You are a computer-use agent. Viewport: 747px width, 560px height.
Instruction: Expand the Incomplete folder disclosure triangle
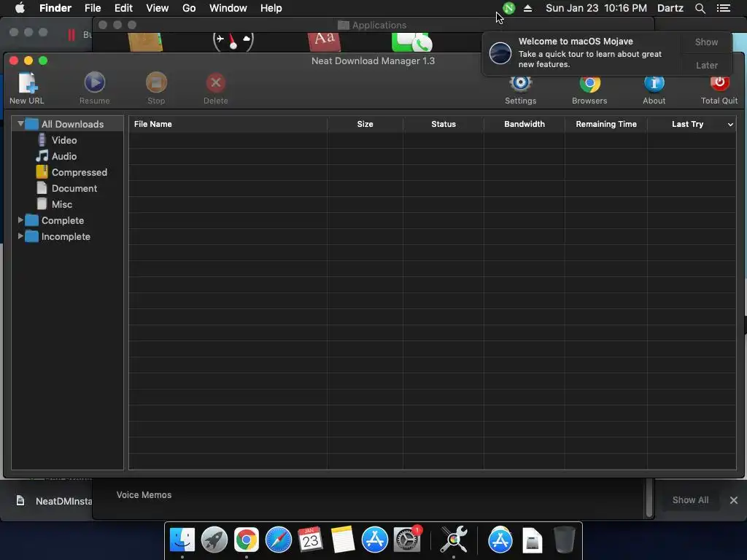coord(20,236)
